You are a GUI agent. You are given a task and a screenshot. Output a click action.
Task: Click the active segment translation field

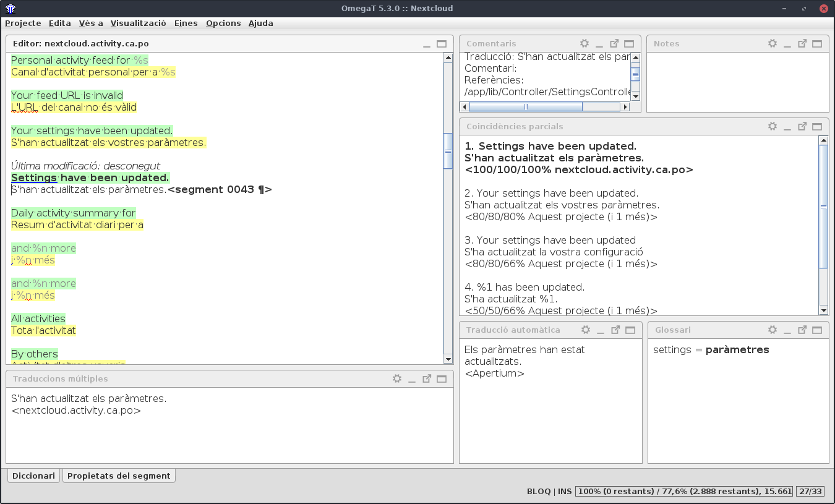coord(89,189)
